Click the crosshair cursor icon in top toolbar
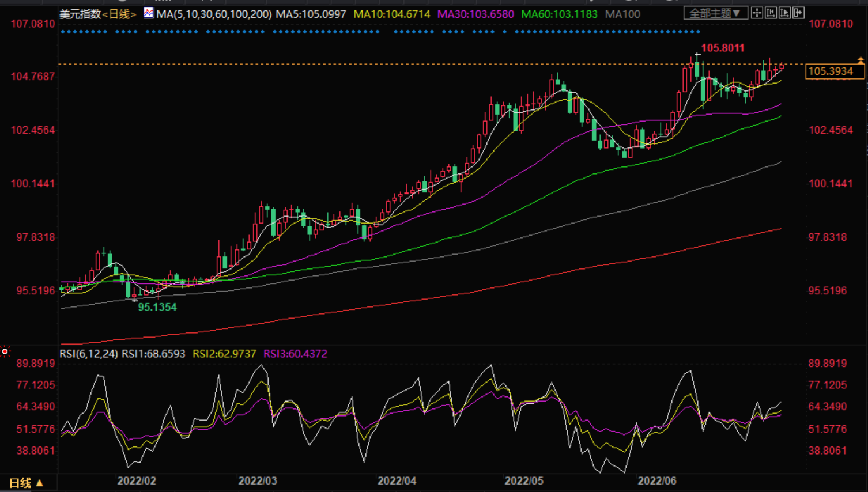 tap(757, 13)
